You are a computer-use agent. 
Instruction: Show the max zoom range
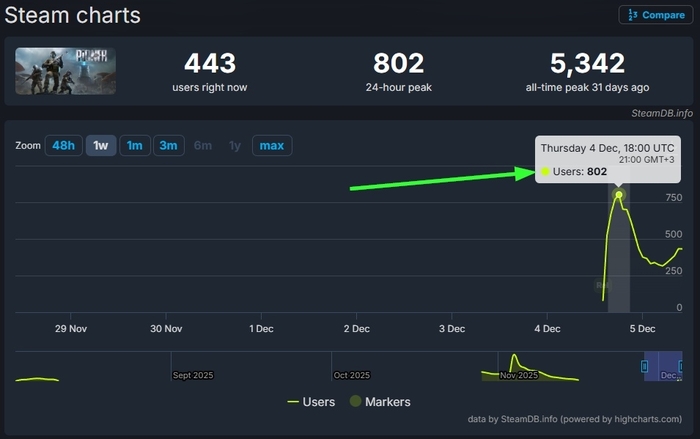pos(271,146)
